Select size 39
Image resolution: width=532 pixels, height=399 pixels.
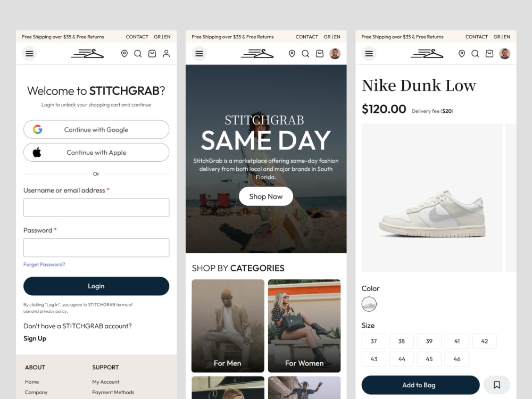(429, 341)
